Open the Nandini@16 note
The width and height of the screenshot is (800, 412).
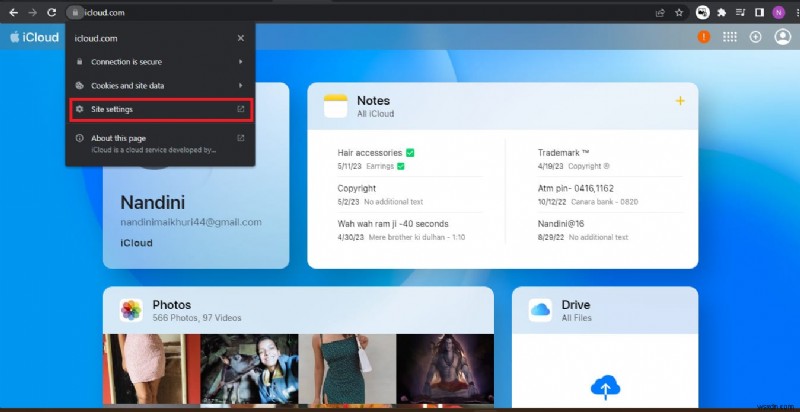pos(610,230)
